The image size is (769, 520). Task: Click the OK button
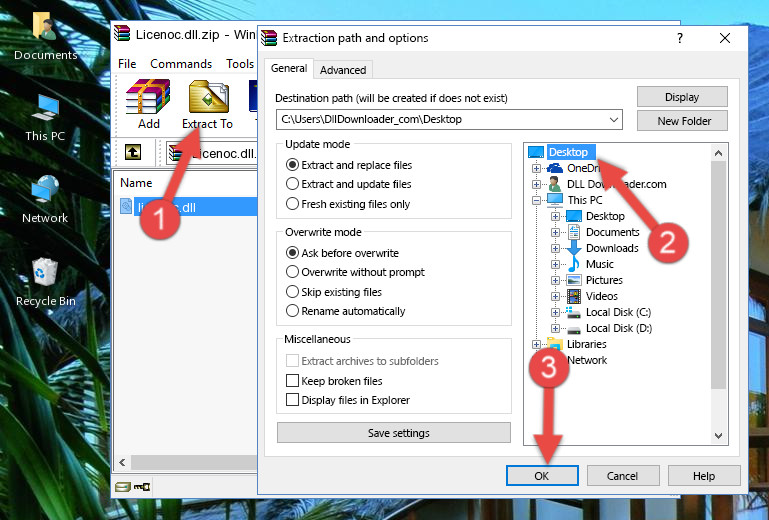click(x=542, y=476)
